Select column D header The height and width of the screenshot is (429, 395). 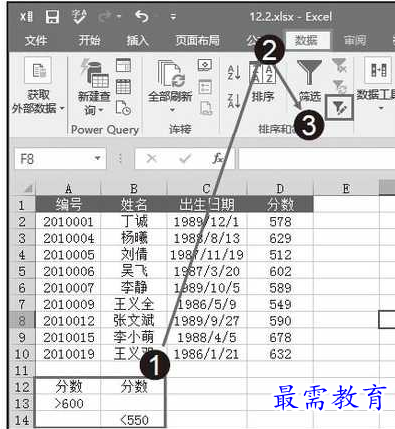pyautogui.click(x=280, y=189)
